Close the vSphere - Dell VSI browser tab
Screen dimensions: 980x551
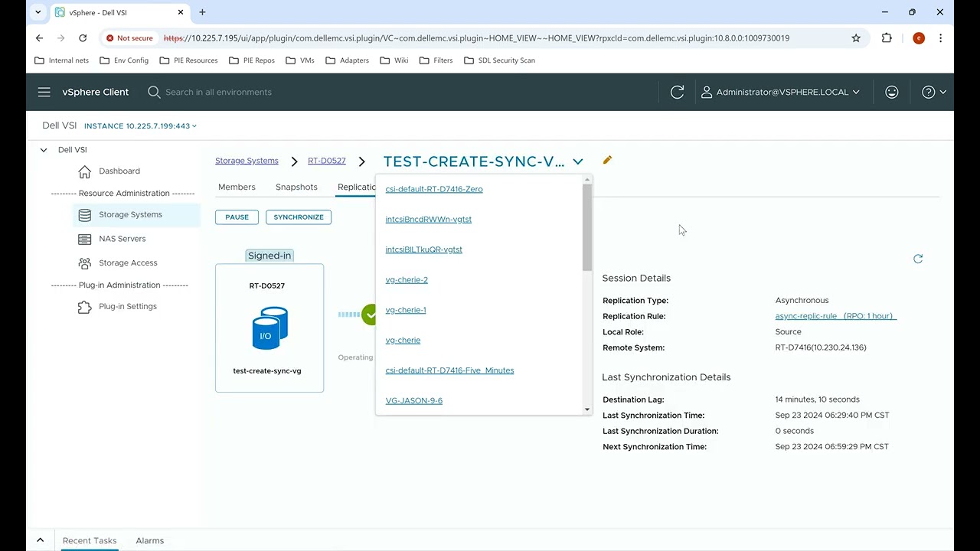(179, 12)
